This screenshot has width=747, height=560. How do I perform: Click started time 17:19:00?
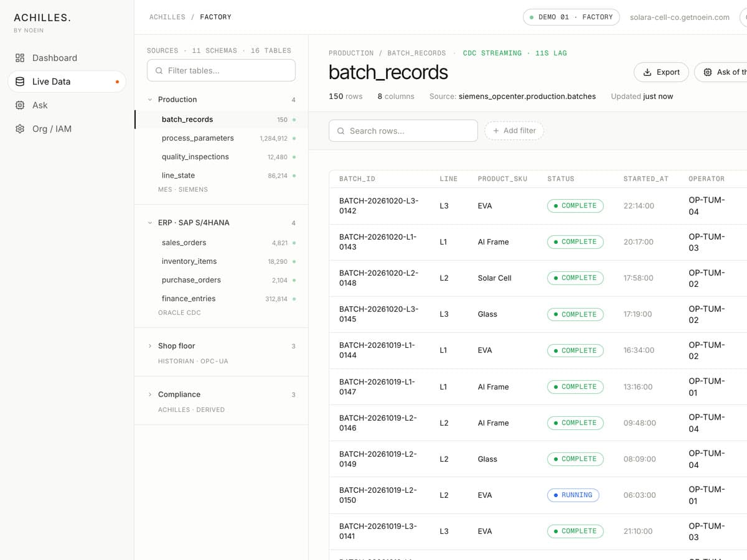(637, 314)
